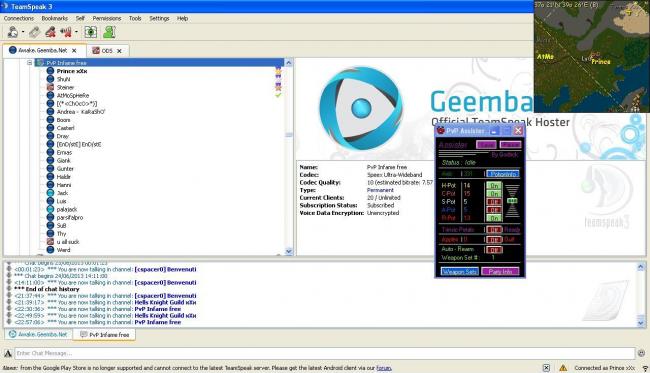
Task: Open the green Contacts toolbar icon
Action: 109,32
